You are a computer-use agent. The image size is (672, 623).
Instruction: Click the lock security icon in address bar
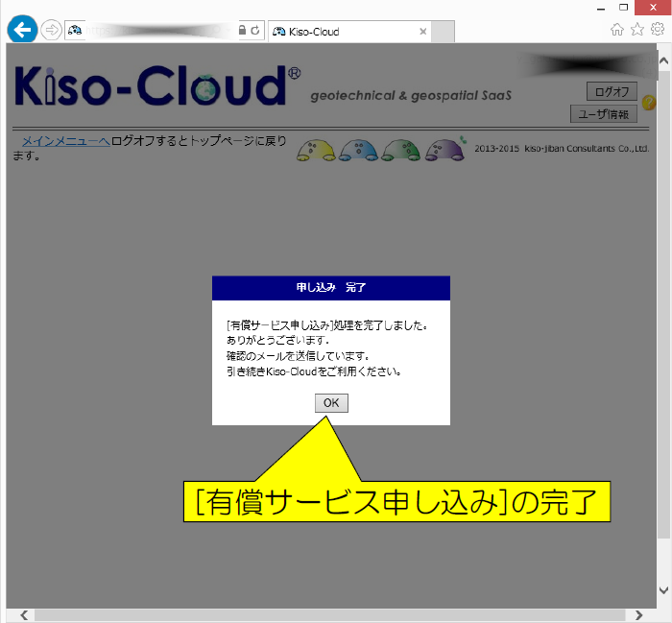coord(242,31)
